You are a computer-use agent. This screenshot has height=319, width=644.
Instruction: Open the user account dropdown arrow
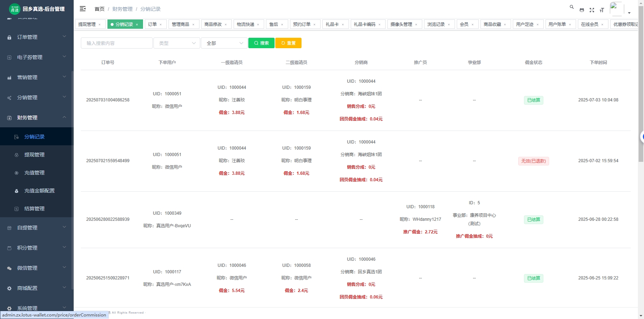coord(629,13)
